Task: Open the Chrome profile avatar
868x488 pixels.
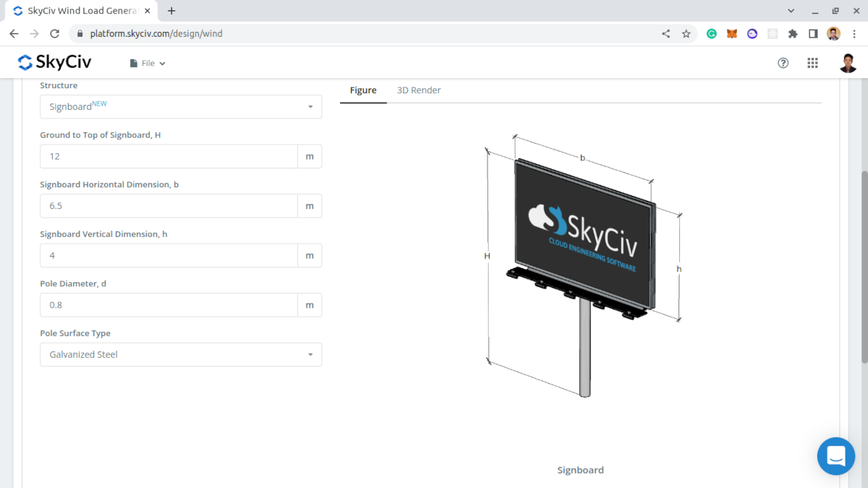Action: point(834,33)
